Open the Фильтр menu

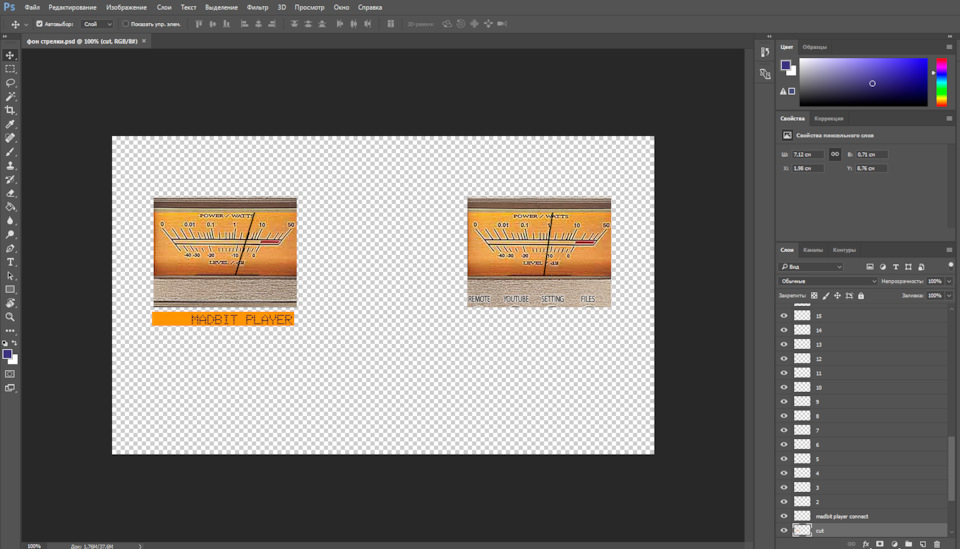[x=257, y=7]
